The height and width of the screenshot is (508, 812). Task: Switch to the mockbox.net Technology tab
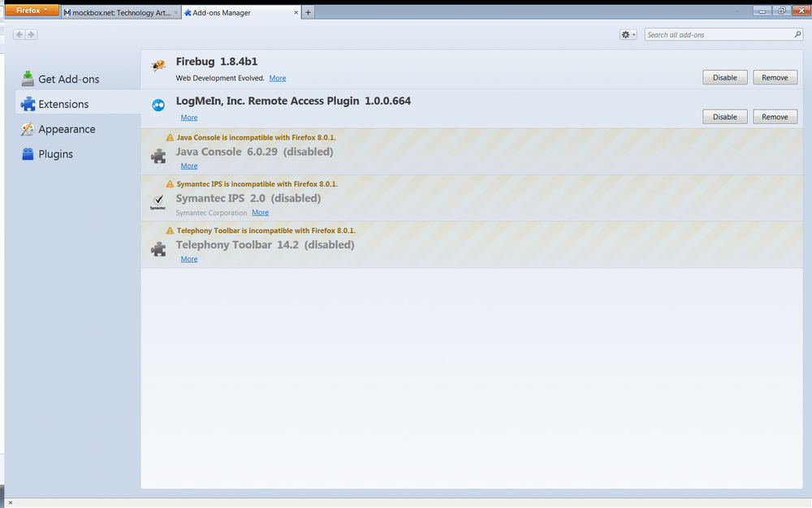click(x=119, y=12)
